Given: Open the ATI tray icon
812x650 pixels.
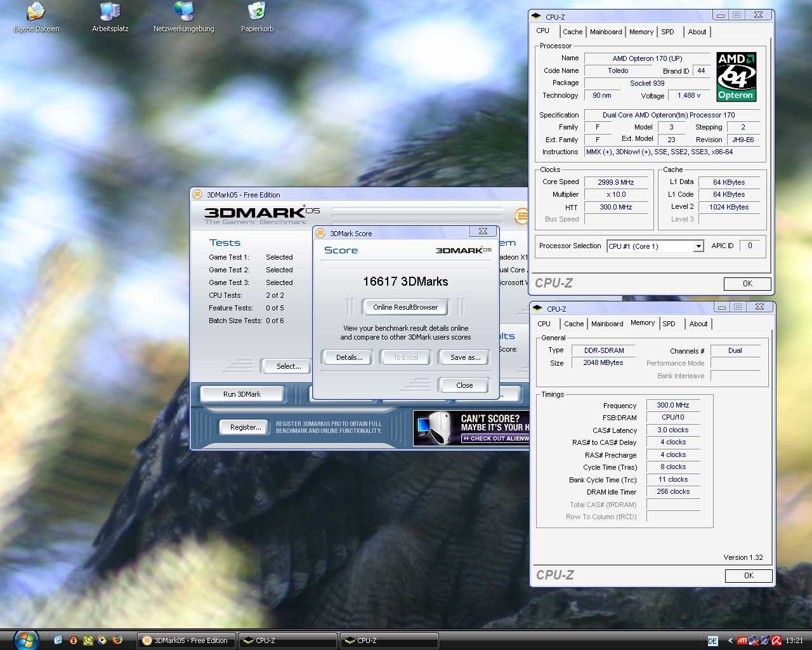Looking at the screenshot, I should click(742, 640).
